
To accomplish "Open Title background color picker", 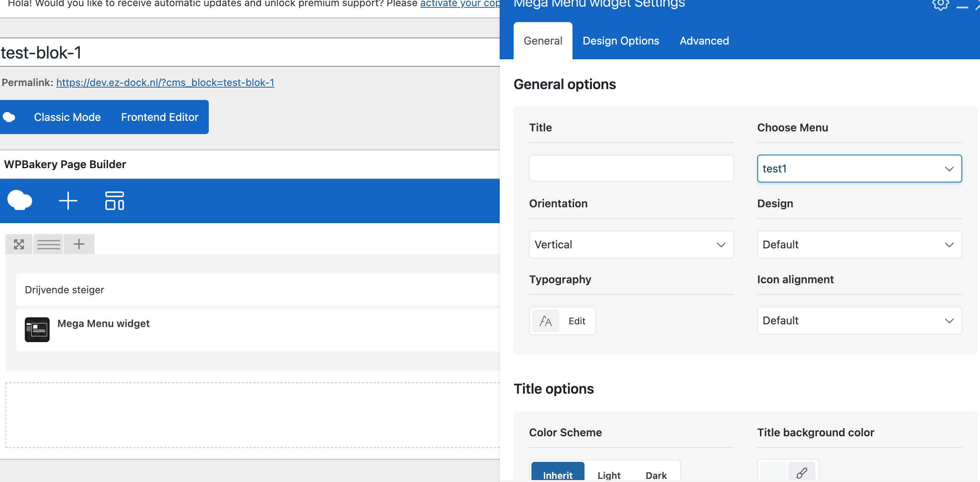I will click(x=801, y=473).
